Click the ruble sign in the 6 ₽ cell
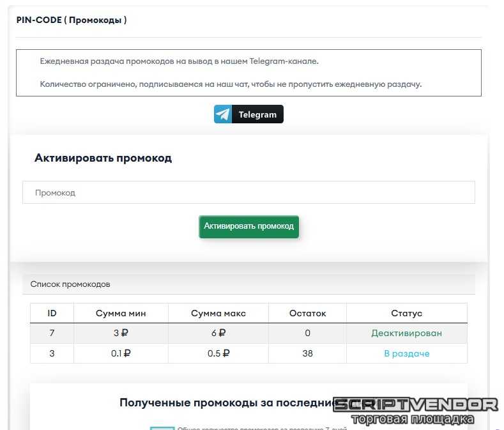Image resolution: width=504 pixels, height=430 pixels. [222, 333]
